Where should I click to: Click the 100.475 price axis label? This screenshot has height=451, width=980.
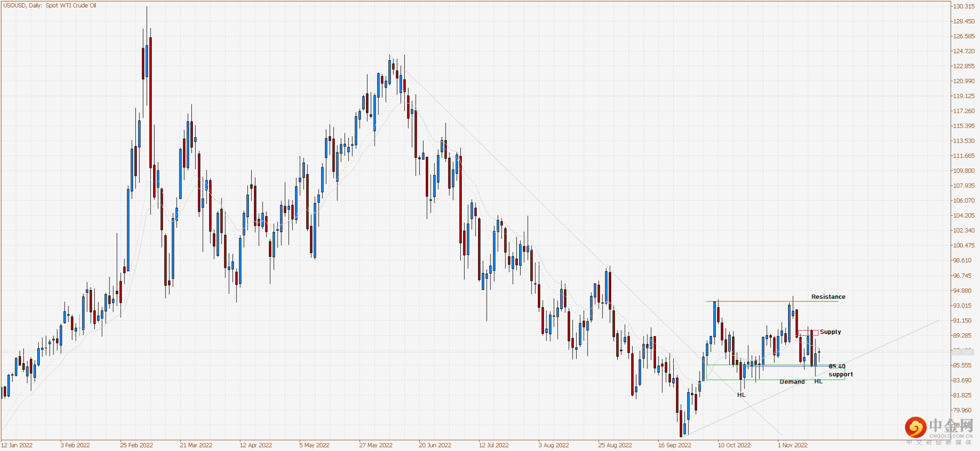[963, 245]
